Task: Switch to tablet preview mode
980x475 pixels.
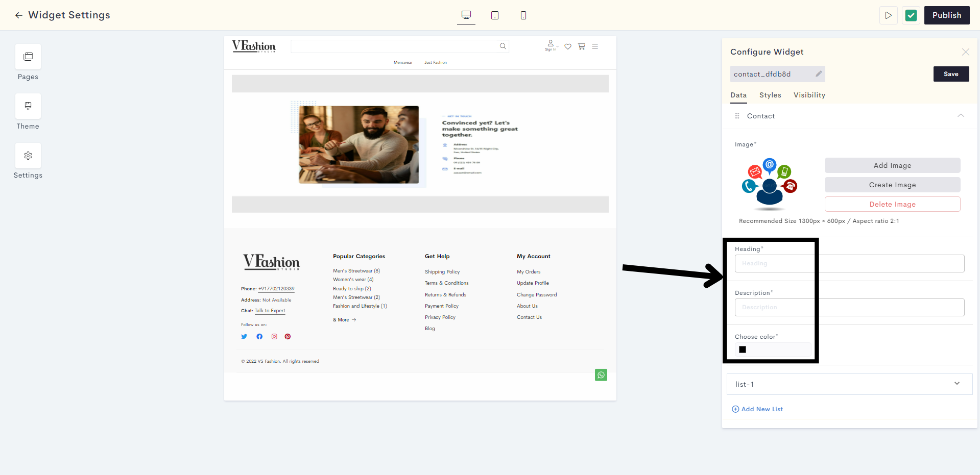Action: pyautogui.click(x=495, y=15)
